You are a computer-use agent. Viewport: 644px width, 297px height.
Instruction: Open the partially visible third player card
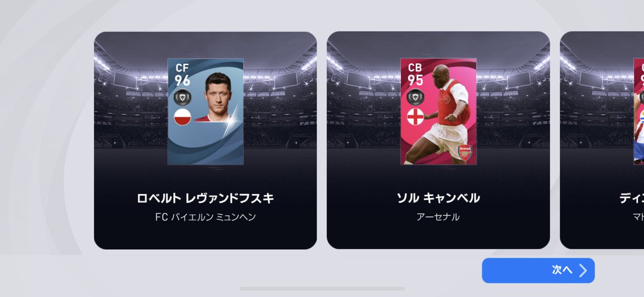tap(638, 112)
